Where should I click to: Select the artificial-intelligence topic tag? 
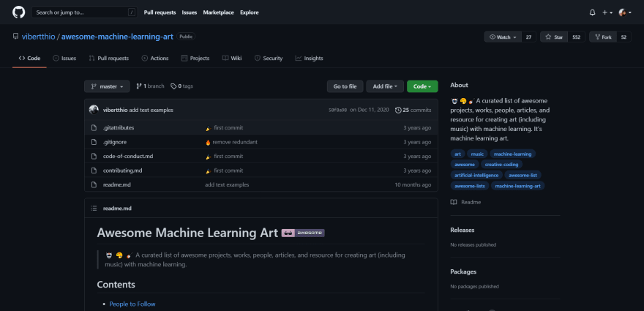click(476, 175)
